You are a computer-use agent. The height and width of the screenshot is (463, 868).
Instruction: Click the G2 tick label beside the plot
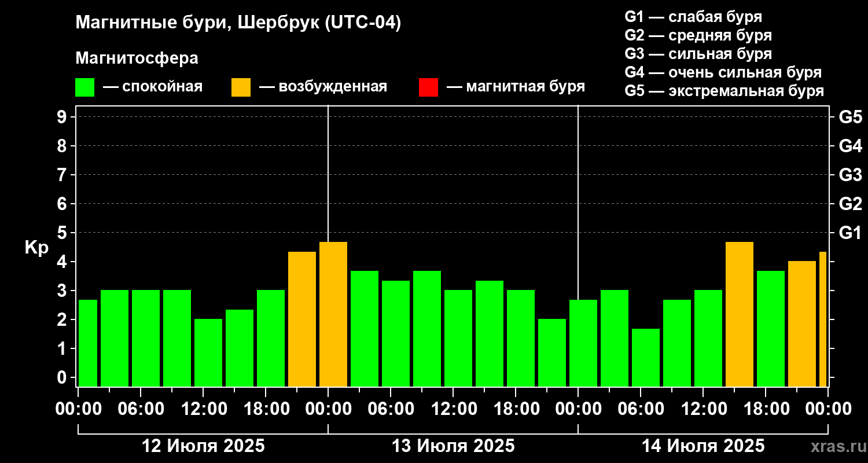pyautogui.click(x=851, y=204)
